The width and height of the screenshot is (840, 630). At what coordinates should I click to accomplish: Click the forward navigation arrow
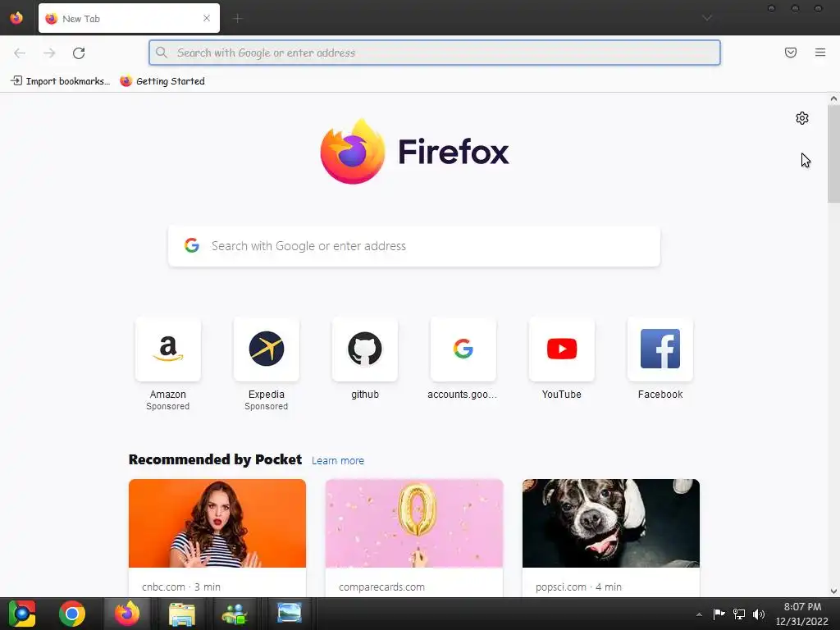tap(49, 52)
